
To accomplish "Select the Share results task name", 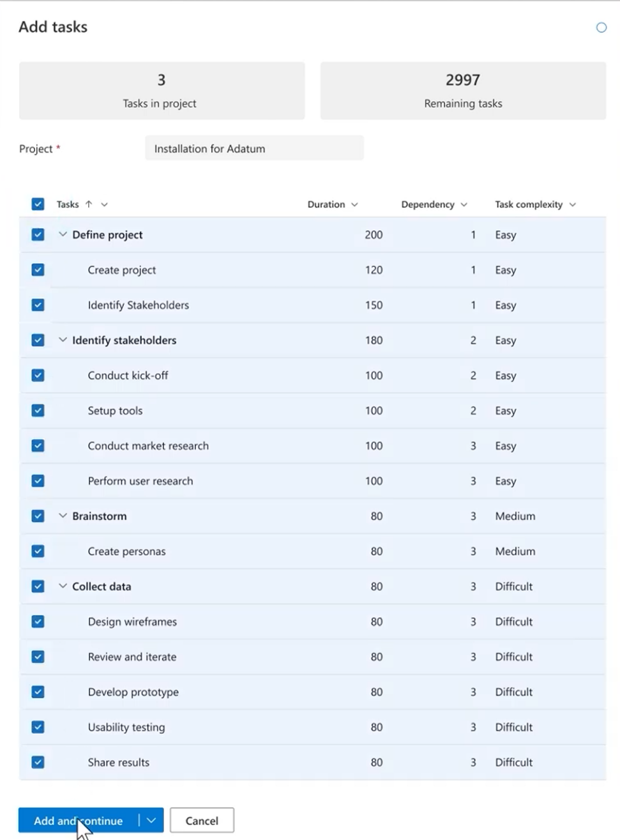I will pyautogui.click(x=119, y=762).
